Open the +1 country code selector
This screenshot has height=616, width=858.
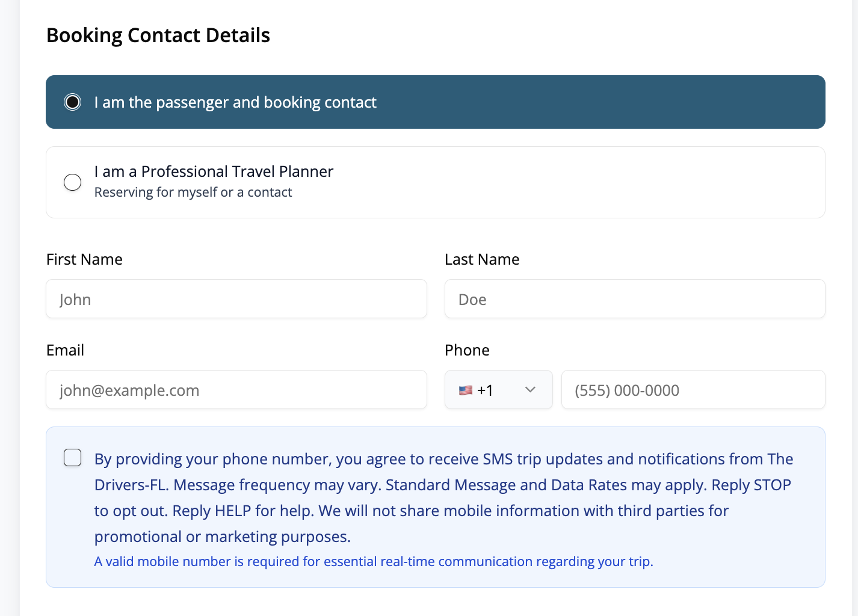point(498,390)
